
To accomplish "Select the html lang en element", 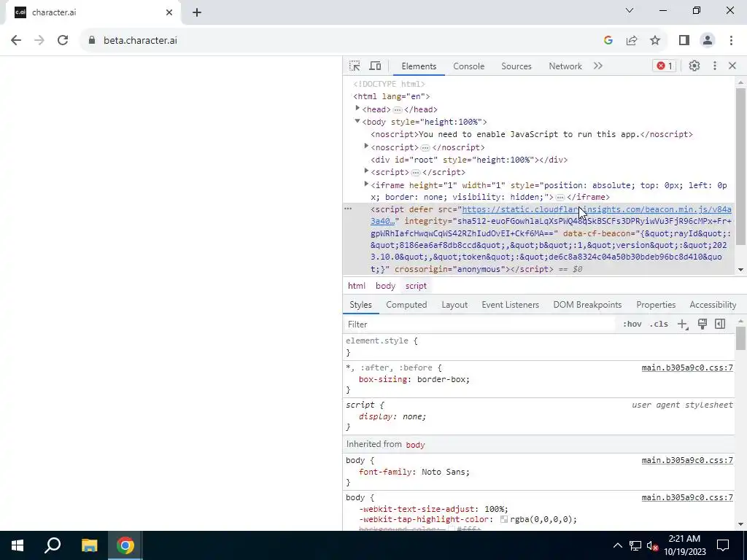I will [x=392, y=97].
